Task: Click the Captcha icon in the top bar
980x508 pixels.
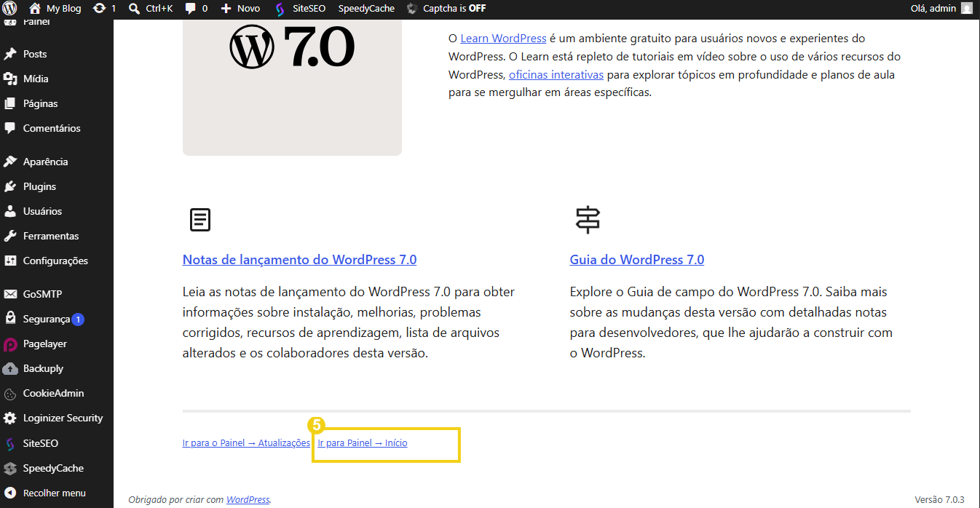Action: (x=412, y=9)
